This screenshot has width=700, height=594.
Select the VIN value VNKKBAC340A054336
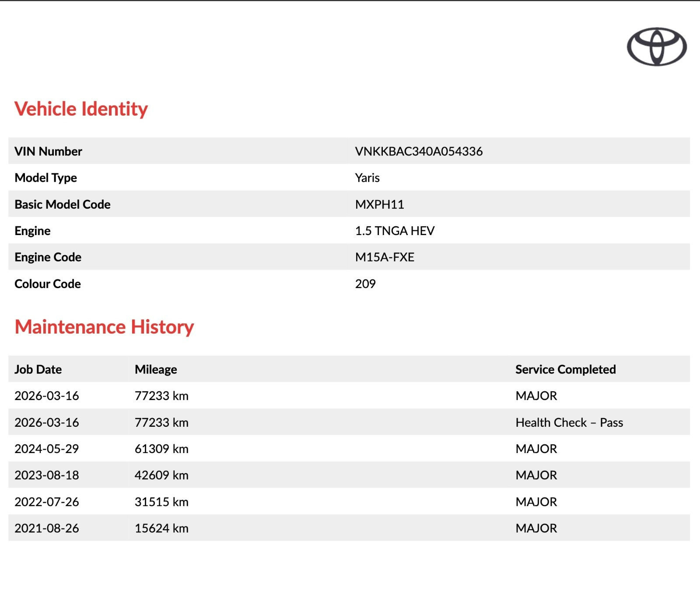click(x=419, y=151)
